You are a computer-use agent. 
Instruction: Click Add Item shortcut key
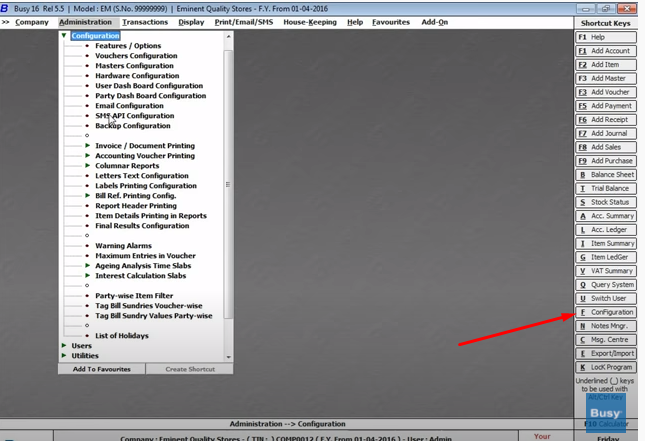(606, 65)
